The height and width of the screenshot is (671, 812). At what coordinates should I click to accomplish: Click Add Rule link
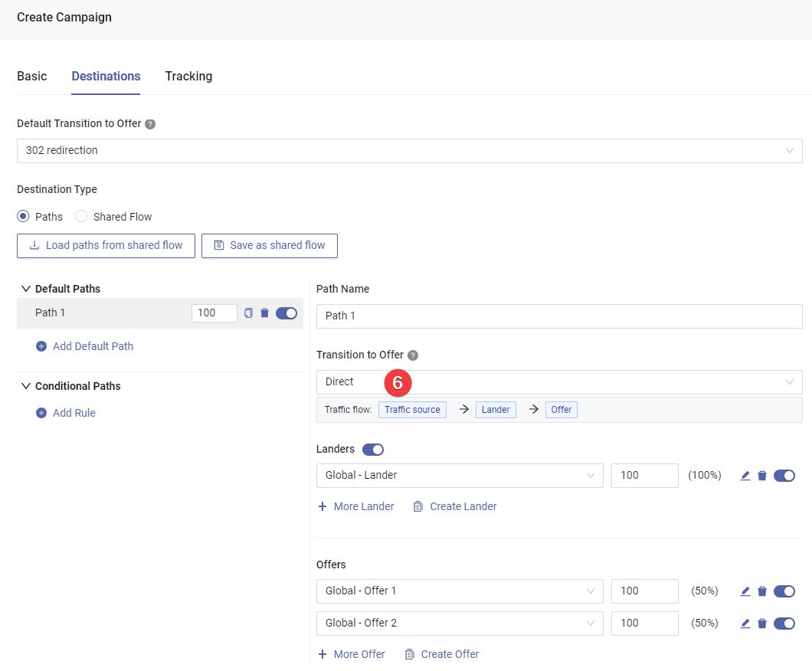[x=74, y=413]
